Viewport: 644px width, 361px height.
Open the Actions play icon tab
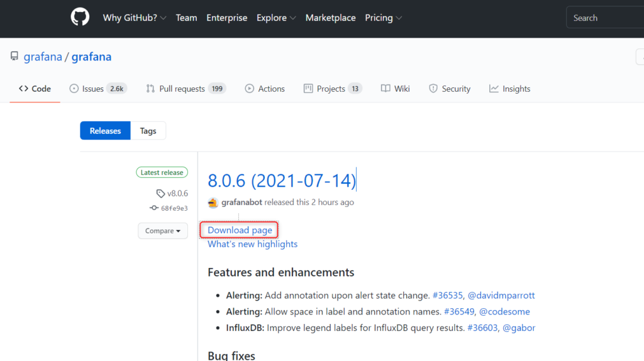249,89
